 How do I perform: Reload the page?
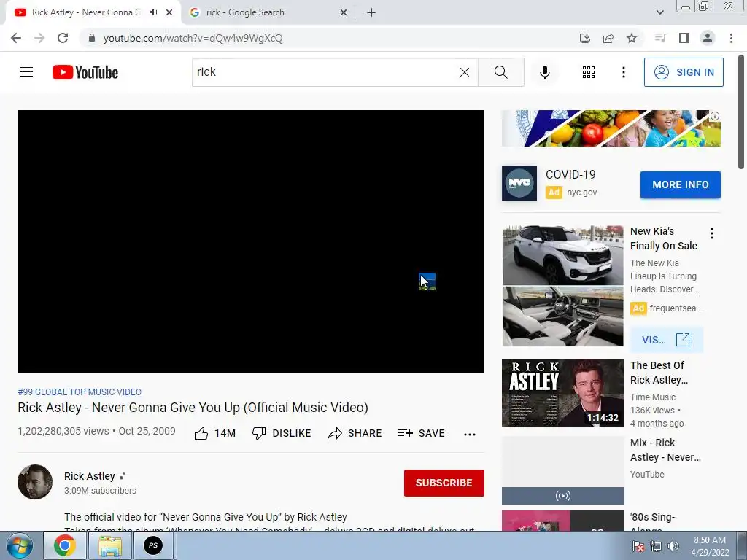click(x=63, y=38)
